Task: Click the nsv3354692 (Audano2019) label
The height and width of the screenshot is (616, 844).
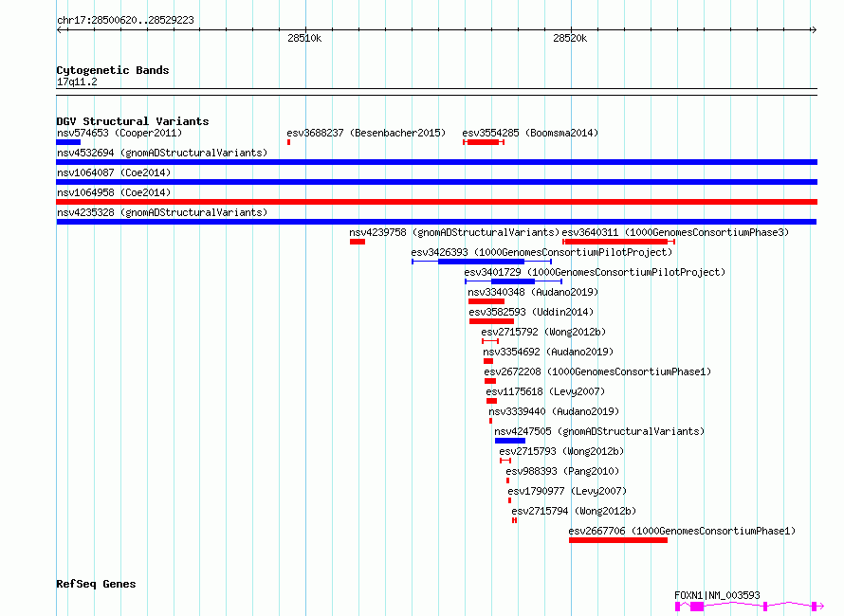Action: [x=548, y=352]
